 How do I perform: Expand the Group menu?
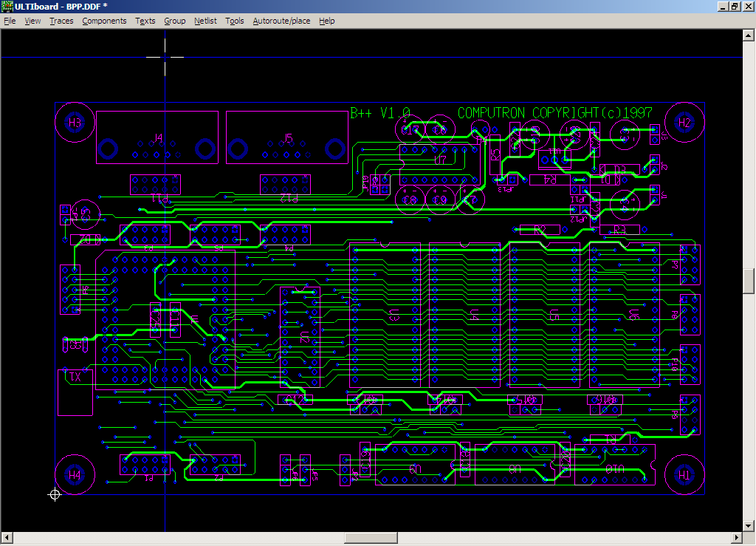point(174,21)
